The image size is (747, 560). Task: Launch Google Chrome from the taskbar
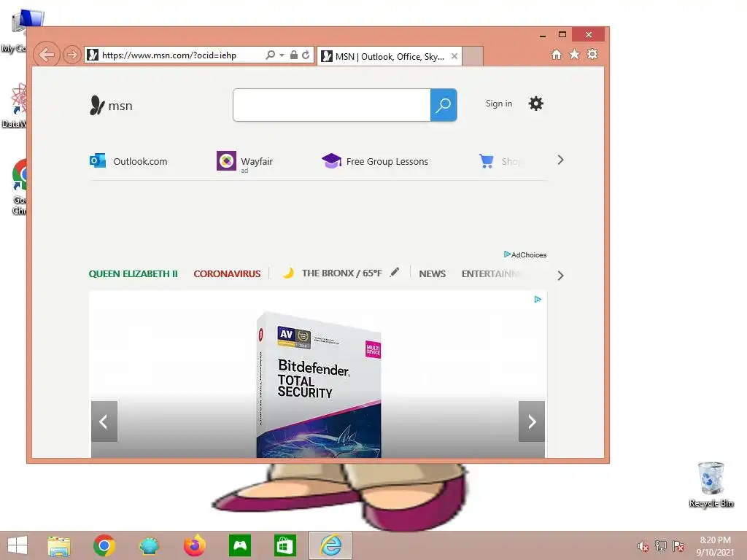coord(104,545)
